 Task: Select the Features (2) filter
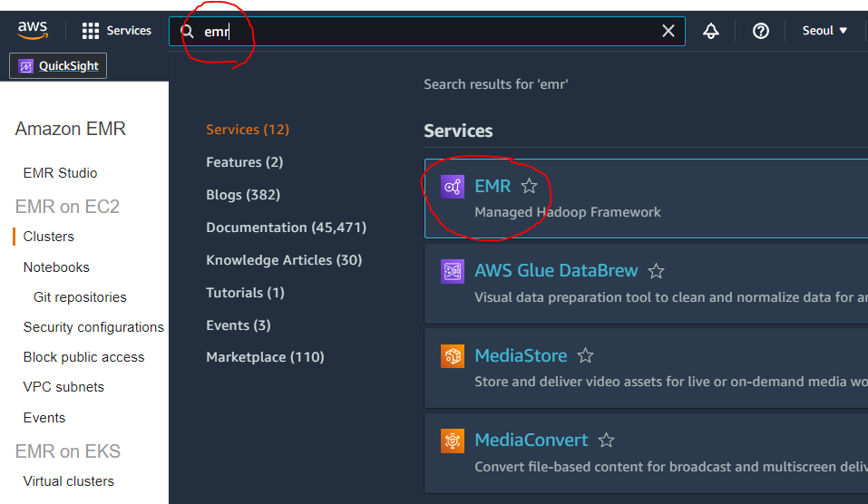pos(244,162)
